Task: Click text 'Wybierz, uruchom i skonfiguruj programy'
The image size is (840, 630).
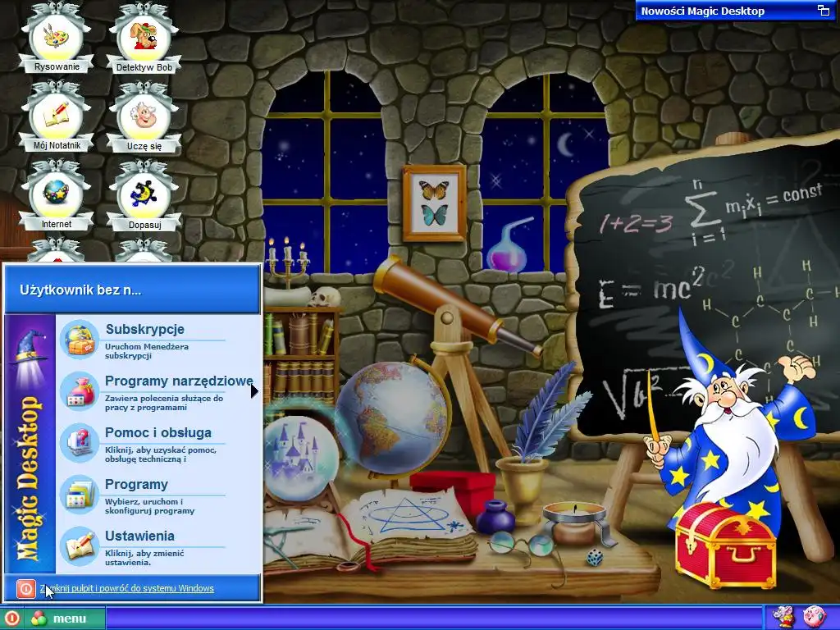Action: [150, 506]
